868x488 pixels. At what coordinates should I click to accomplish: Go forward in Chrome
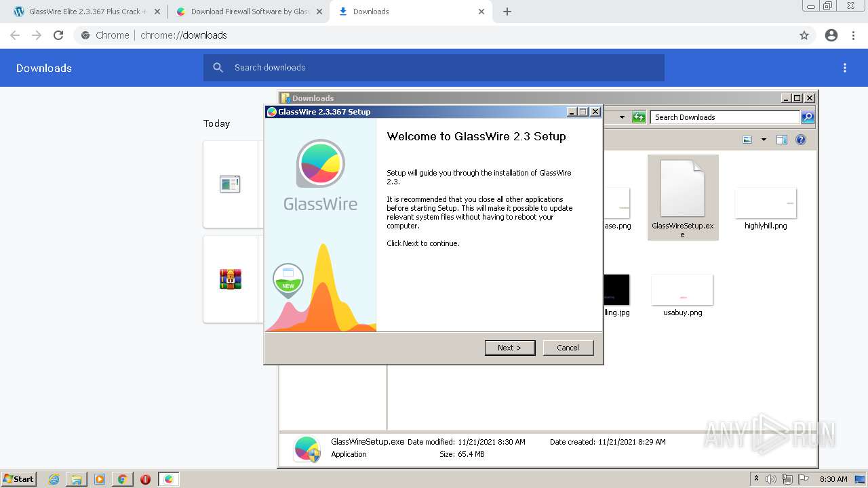coord(37,35)
